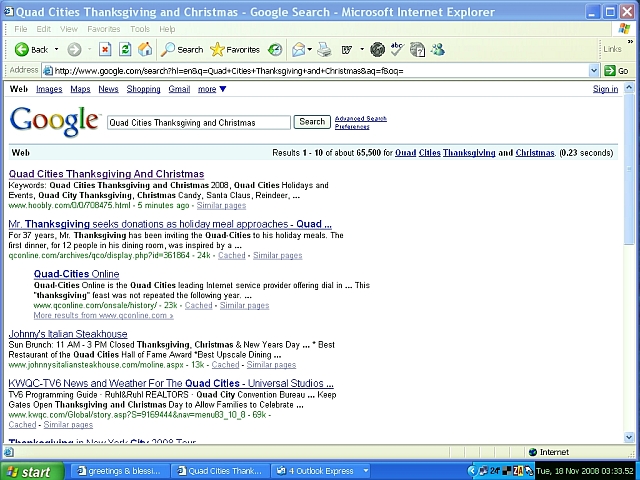Open the Johnny's Italian Steakhouse result
The image size is (640, 480).
[x=68, y=333]
